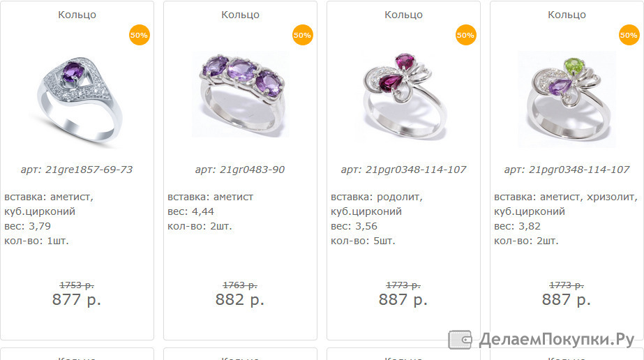The height and width of the screenshot is (360, 644).
Task: Open the green chrysolite butterfly ring photo
Action: pyautogui.click(x=567, y=98)
